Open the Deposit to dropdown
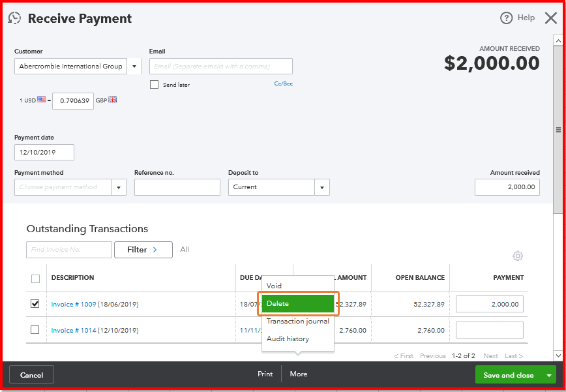Image resolution: width=566 pixels, height=392 pixels. [x=321, y=187]
